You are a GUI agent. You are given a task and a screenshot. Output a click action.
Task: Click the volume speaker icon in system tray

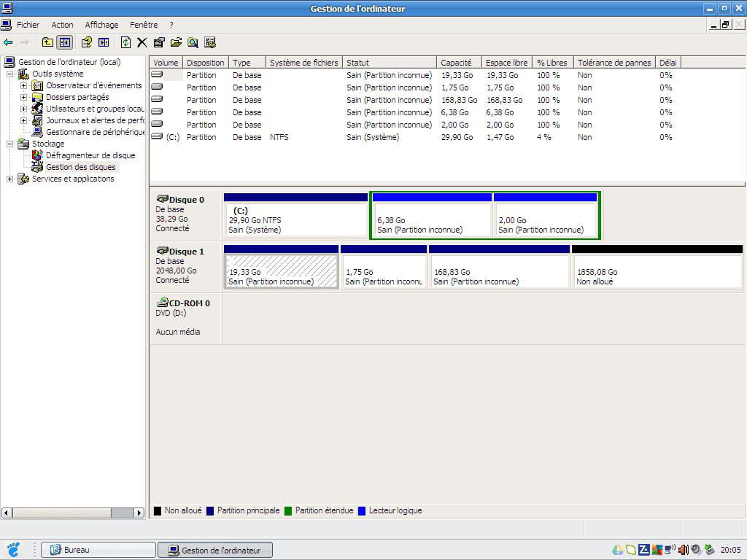click(684, 550)
